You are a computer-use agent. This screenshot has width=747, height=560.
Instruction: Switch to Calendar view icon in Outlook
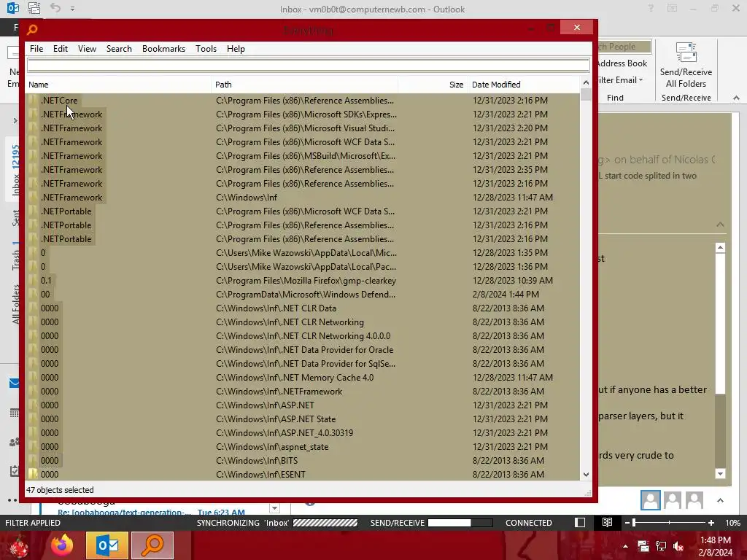point(15,413)
